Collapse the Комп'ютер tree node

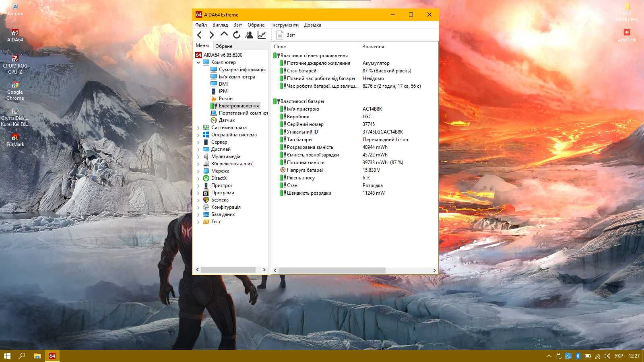click(198, 62)
